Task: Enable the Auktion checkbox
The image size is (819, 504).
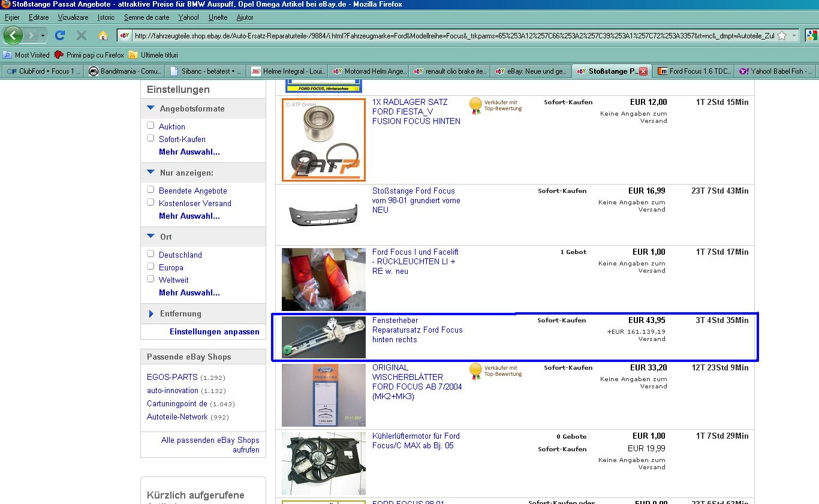Action: [150, 126]
